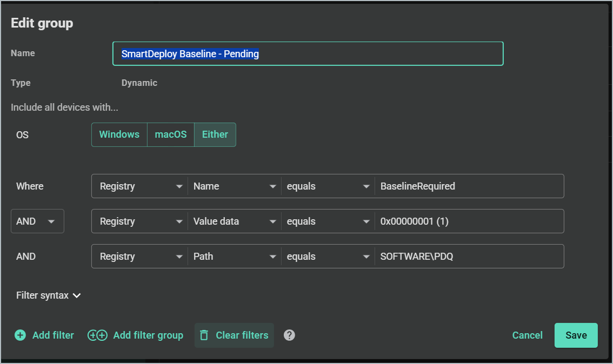This screenshot has width=613, height=364.
Task: Expand the Filter syntax section
Action: [49, 295]
